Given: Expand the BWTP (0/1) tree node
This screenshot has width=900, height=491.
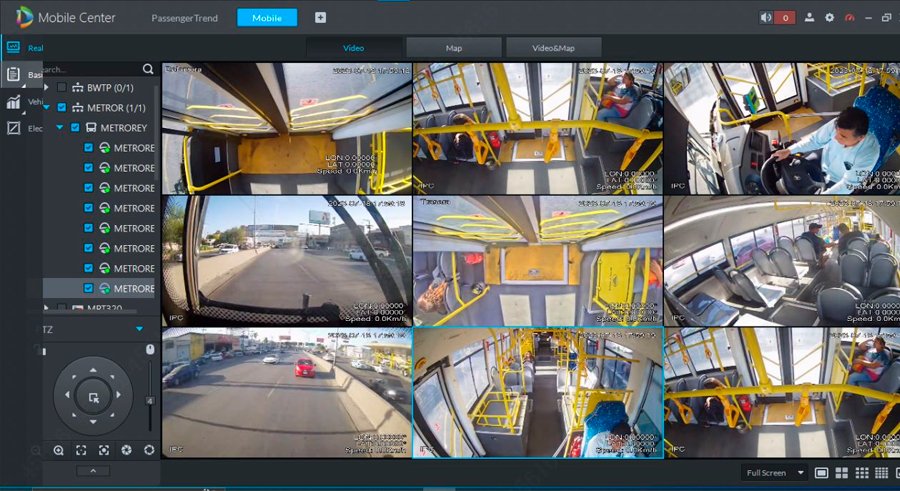Looking at the screenshot, I should point(46,88).
